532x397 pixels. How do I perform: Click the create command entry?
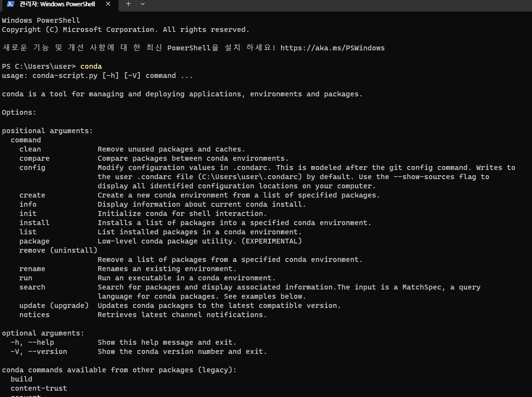[x=32, y=195]
